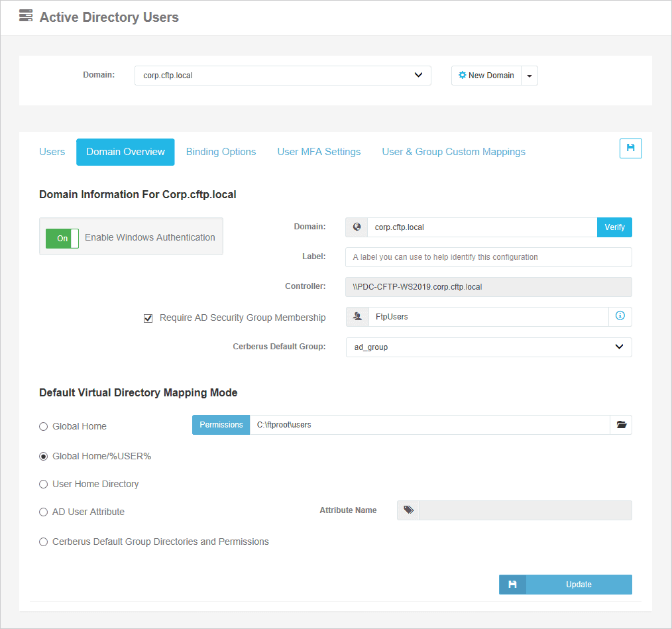Turn off Enable Windows Authentication
This screenshot has height=629, width=672.
pyautogui.click(x=62, y=238)
